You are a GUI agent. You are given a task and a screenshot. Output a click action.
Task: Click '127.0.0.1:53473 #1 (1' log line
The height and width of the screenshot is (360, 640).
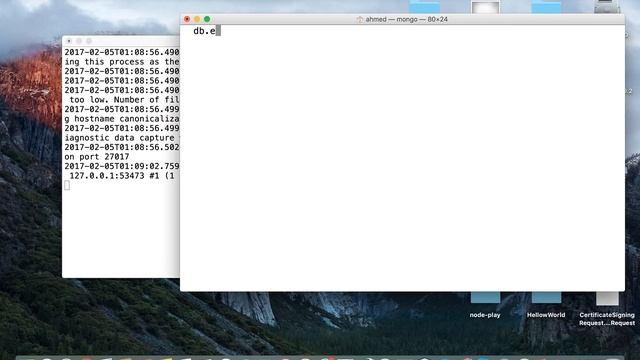click(x=122, y=176)
